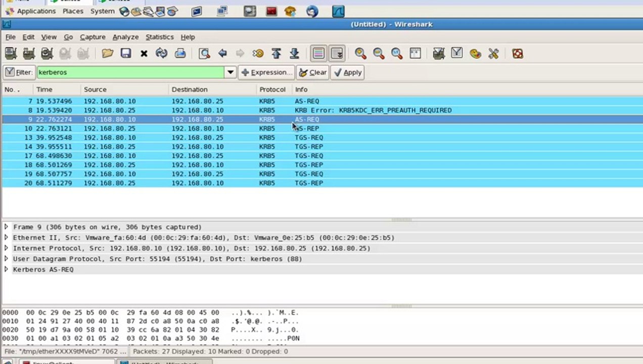The image size is (643, 364).
Task: Save capture file floppy icon
Action: (x=125, y=54)
